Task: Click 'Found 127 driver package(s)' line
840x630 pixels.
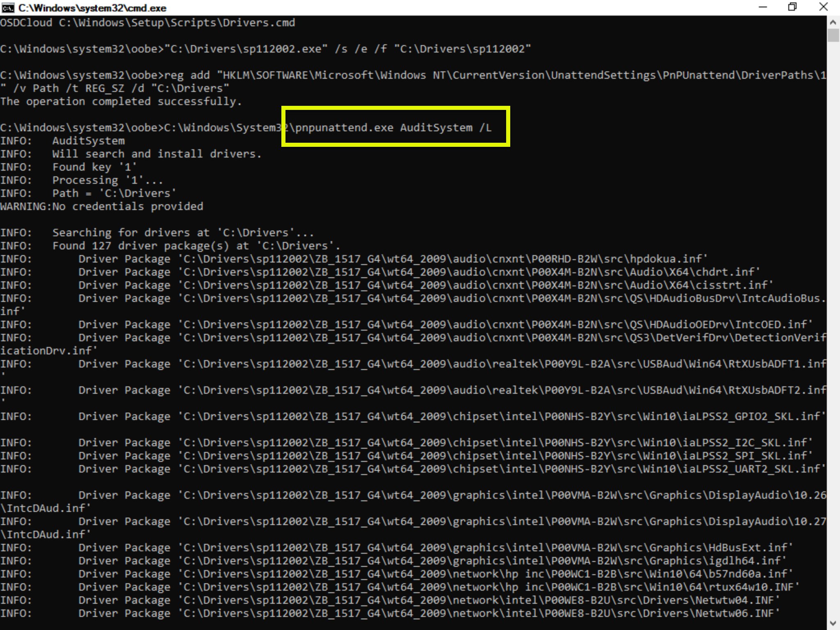Action: 170,246
